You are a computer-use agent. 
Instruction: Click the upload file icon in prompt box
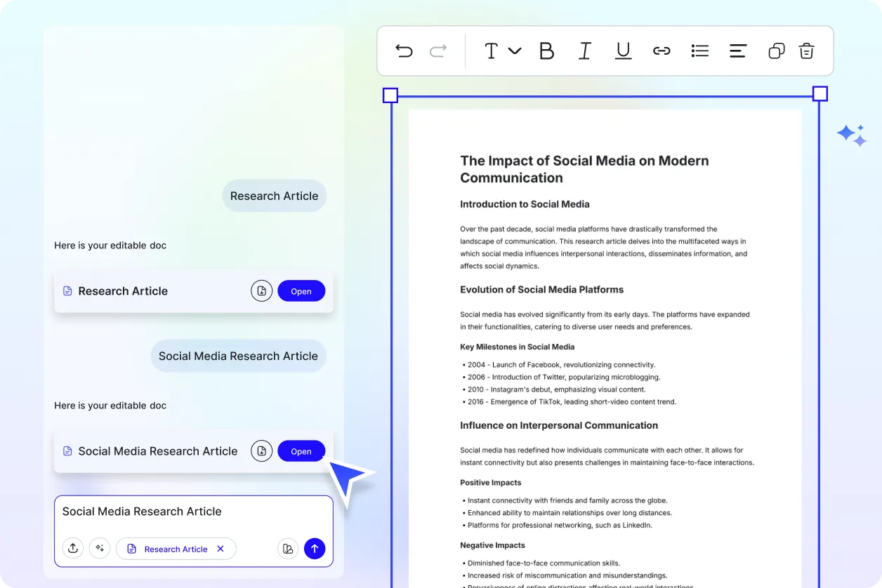coord(73,549)
